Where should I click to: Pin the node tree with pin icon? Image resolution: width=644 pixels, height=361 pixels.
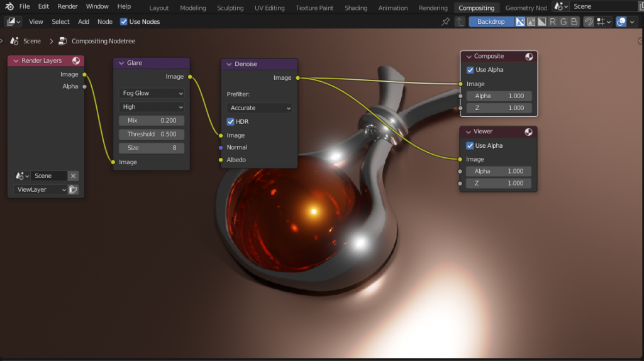(x=446, y=21)
